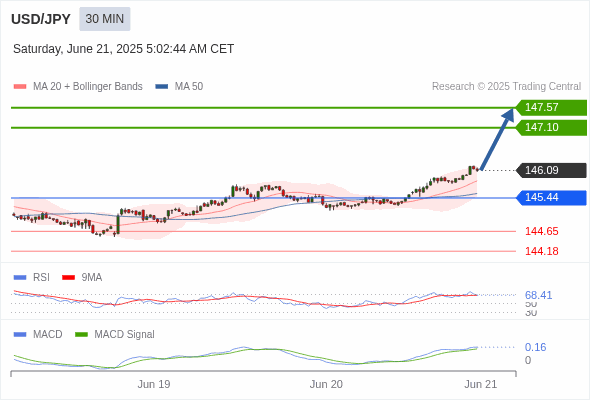590x400 pixels.
Task: Click the blue upward forecast arrow
Action: click(497, 139)
